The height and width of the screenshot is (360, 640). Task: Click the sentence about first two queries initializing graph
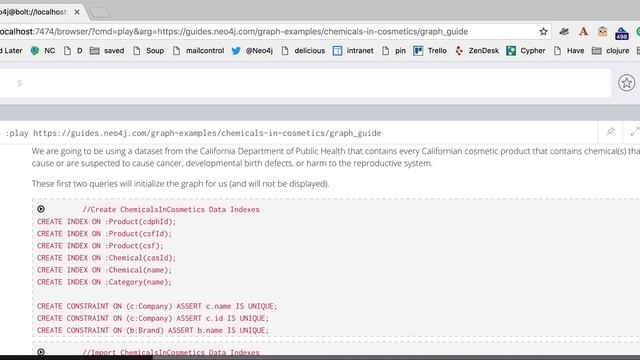tap(180, 184)
